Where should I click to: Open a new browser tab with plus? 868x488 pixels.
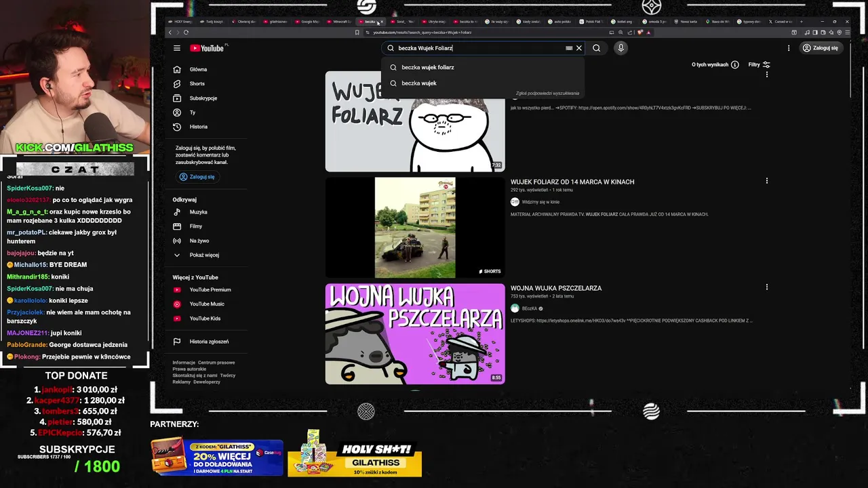pos(801,21)
